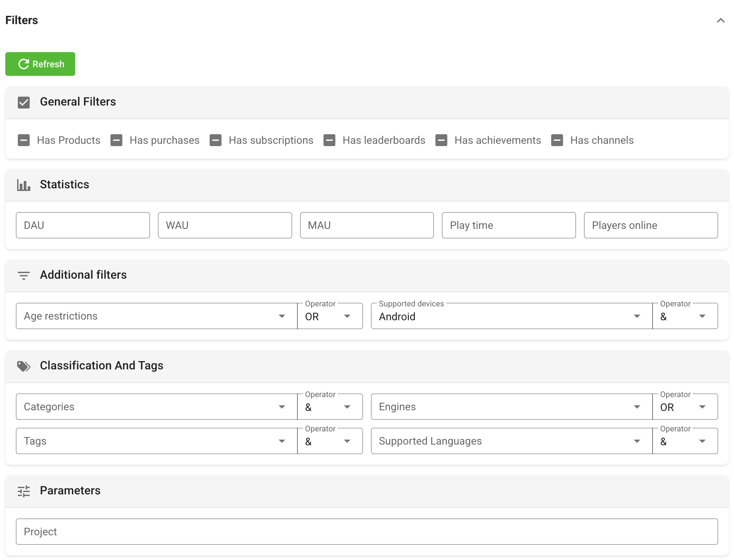Screen dimensions: 734x560
Task: Open the Supported Languages dropdown
Action: pos(512,441)
